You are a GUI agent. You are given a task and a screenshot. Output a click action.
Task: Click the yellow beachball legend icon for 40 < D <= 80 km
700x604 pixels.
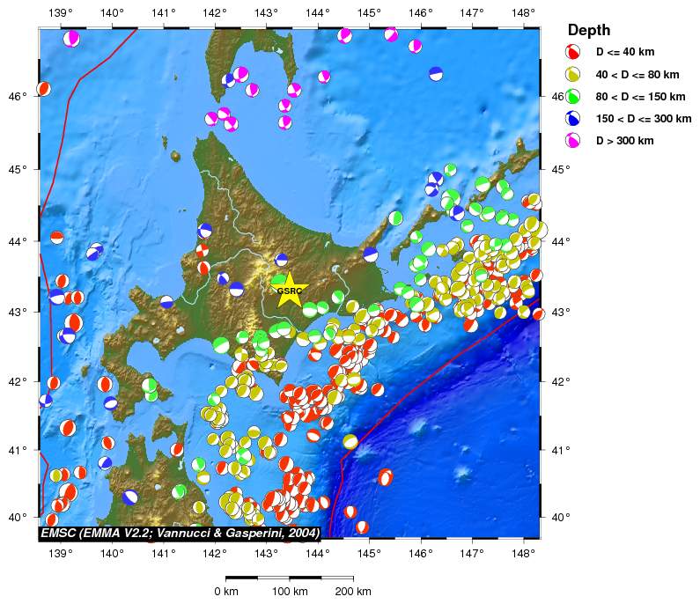(x=573, y=74)
